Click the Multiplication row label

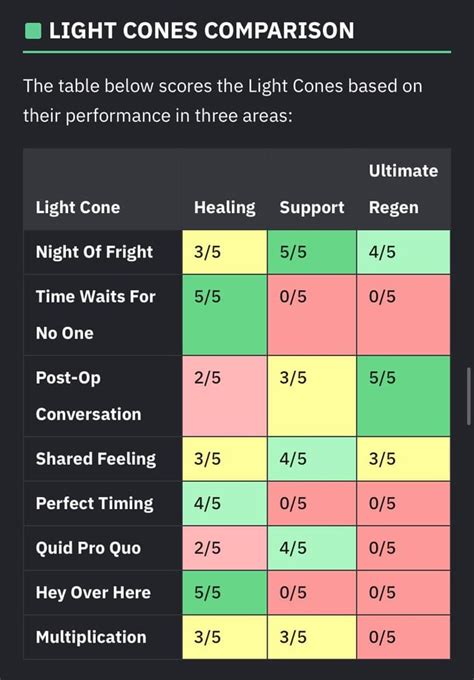(91, 637)
